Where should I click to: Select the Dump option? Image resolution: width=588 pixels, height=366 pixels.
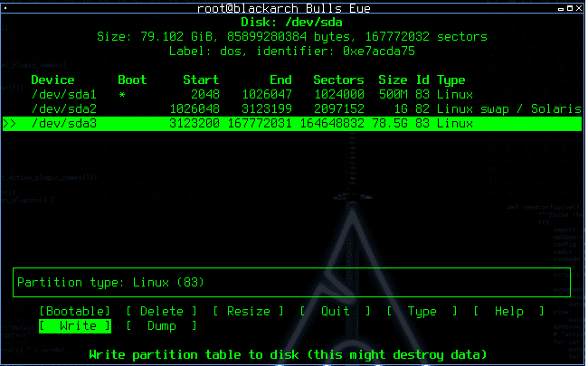click(x=162, y=326)
